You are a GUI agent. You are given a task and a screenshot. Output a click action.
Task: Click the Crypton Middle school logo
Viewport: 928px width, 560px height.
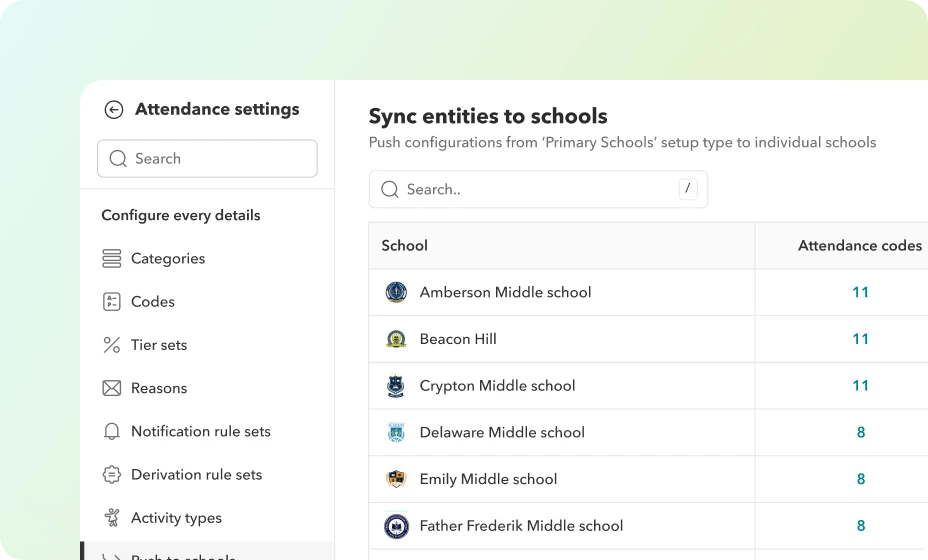tap(396, 386)
